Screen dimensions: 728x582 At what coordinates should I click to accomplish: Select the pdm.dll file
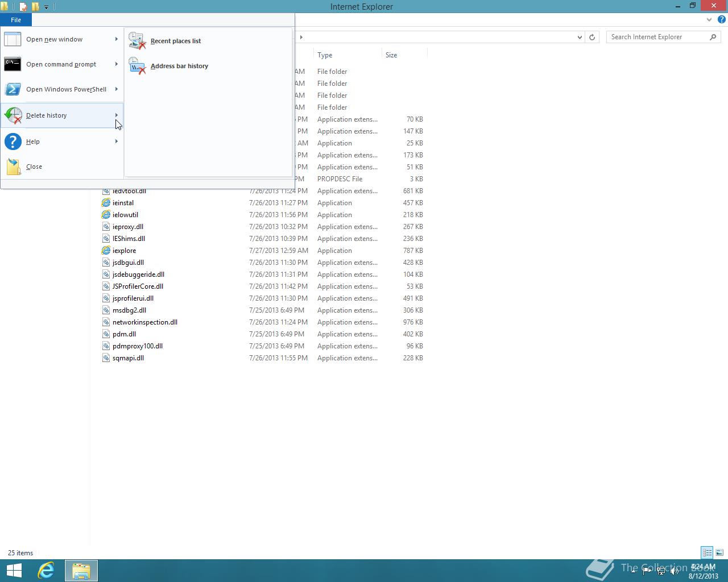coord(124,334)
